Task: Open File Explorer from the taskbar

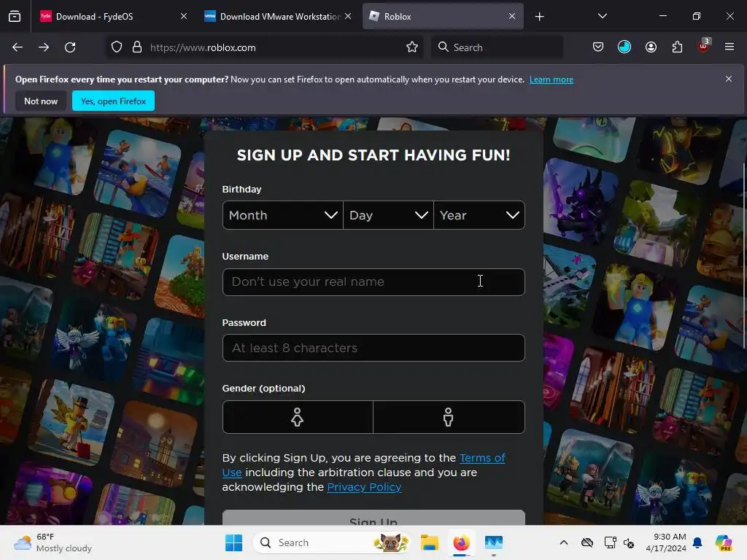Action: (429, 542)
